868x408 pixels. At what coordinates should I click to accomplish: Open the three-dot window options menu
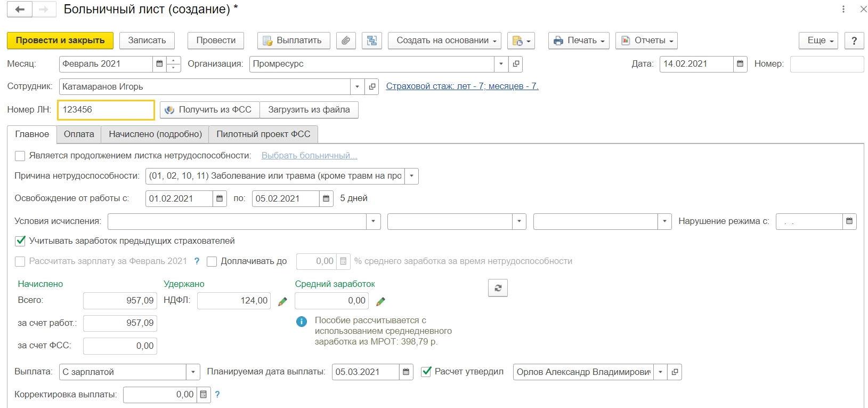click(843, 10)
